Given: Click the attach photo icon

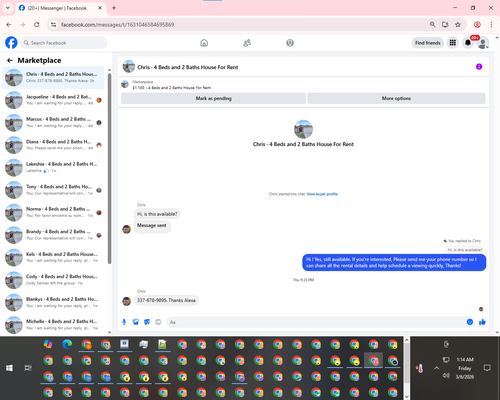Looking at the screenshot, I should [x=136, y=322].
